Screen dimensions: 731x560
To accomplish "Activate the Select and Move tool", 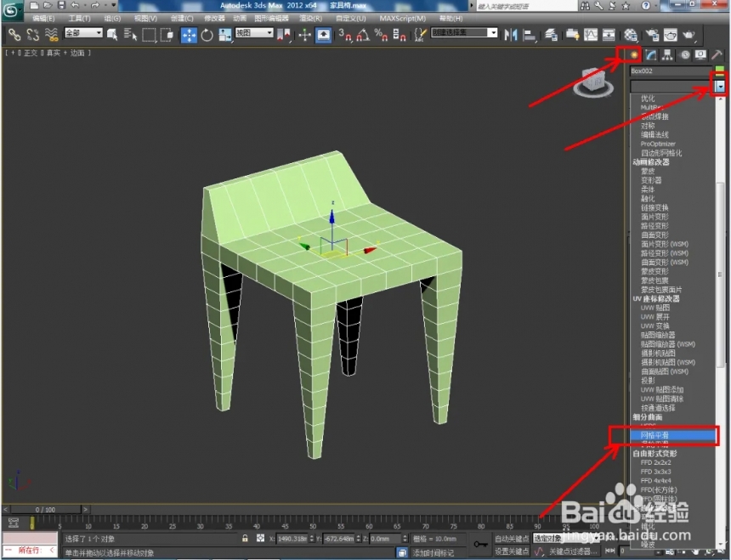I will coord(189,35).
